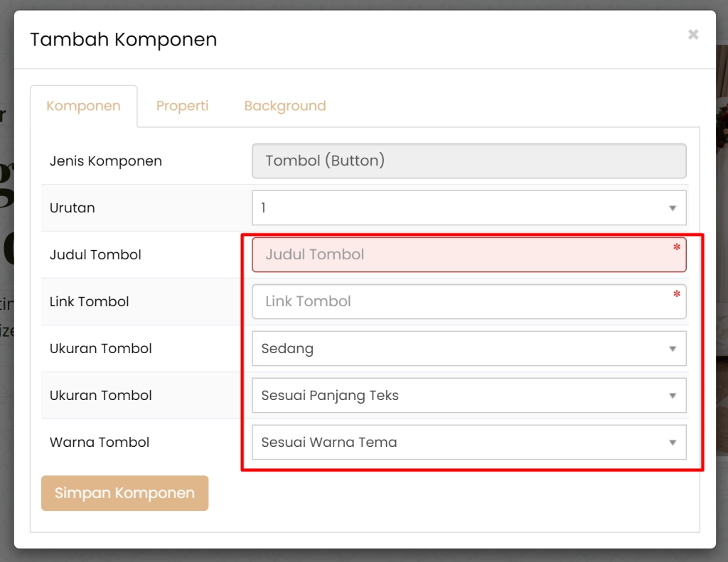The width and height of the screenshot is (728, 562).
Task: Switch to the Komponen tab
Action: pyautogui.click(x=83, y=106)
